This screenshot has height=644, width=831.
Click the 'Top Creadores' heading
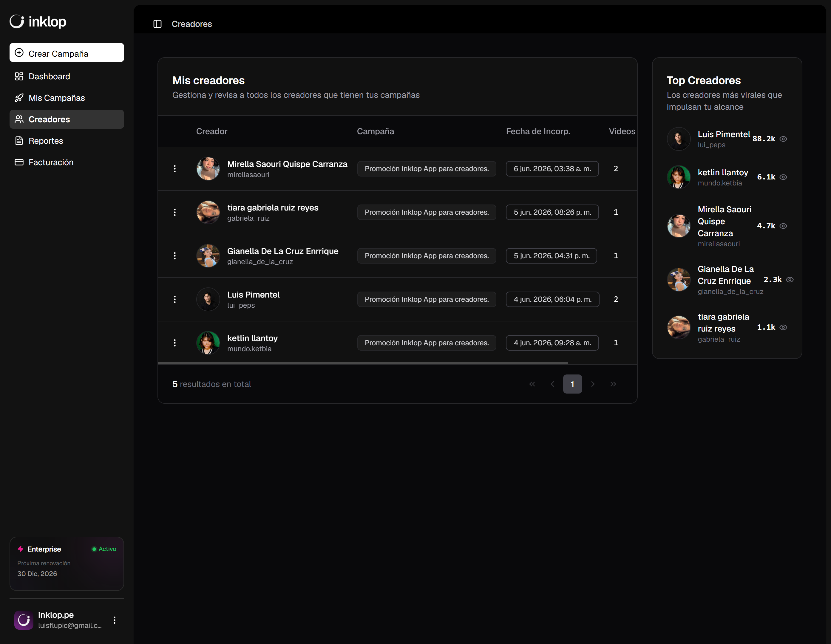click(704, 80)
